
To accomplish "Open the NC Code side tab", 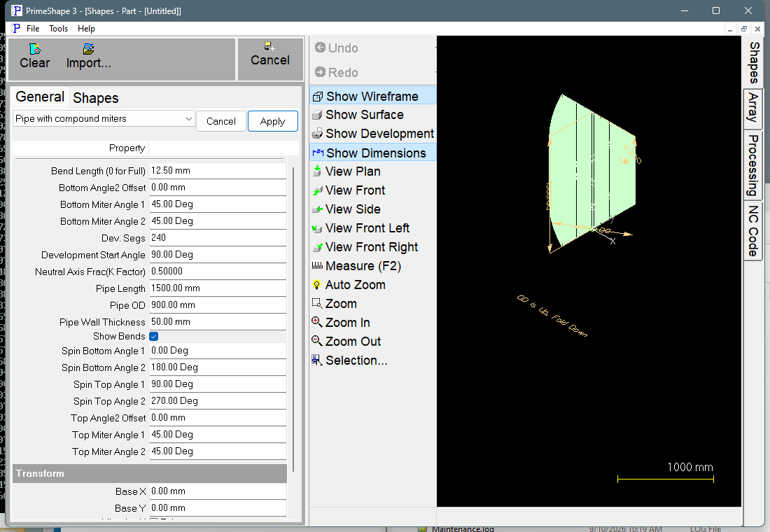I will 753,231.
